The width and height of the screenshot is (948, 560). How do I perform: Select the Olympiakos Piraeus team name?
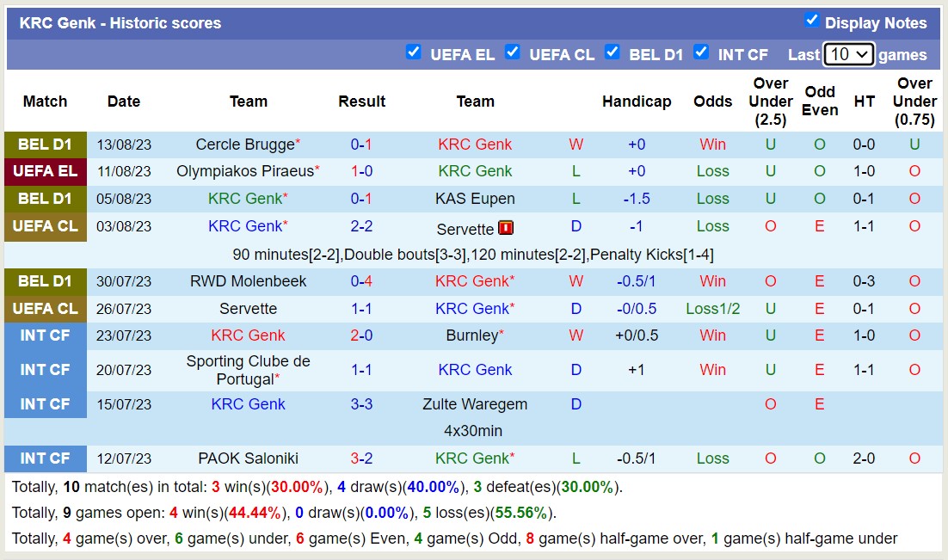click(244, 171)
